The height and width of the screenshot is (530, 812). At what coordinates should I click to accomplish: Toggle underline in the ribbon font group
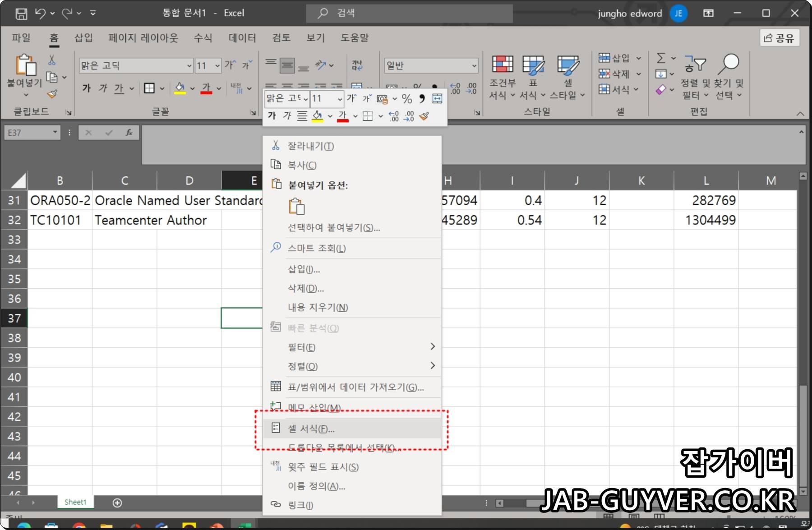click(119, 88)
